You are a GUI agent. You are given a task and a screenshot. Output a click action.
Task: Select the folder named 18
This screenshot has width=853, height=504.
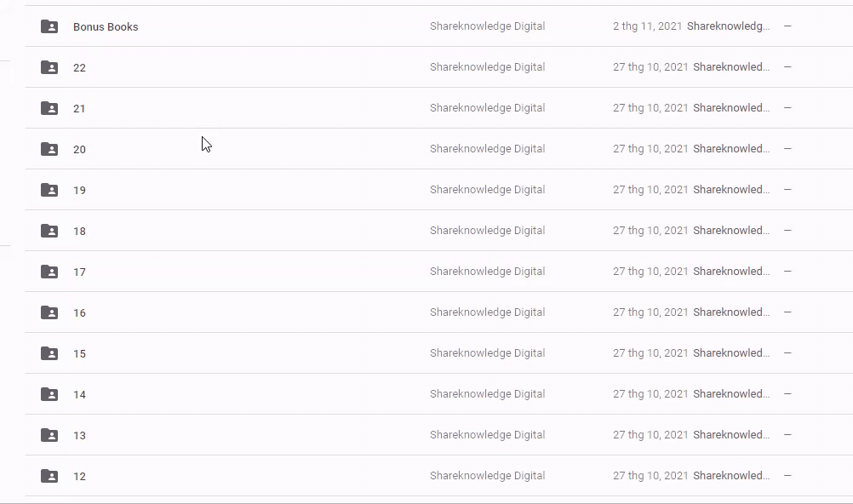click(79, 232)
